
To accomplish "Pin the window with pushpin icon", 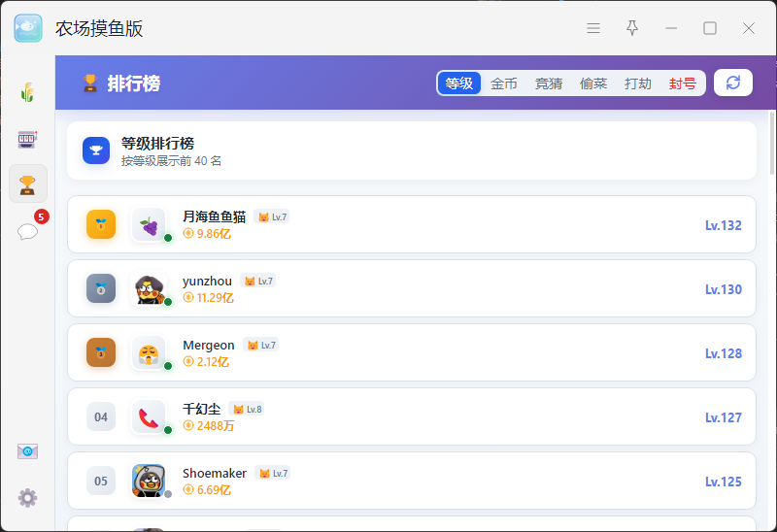I will (632, 28).
